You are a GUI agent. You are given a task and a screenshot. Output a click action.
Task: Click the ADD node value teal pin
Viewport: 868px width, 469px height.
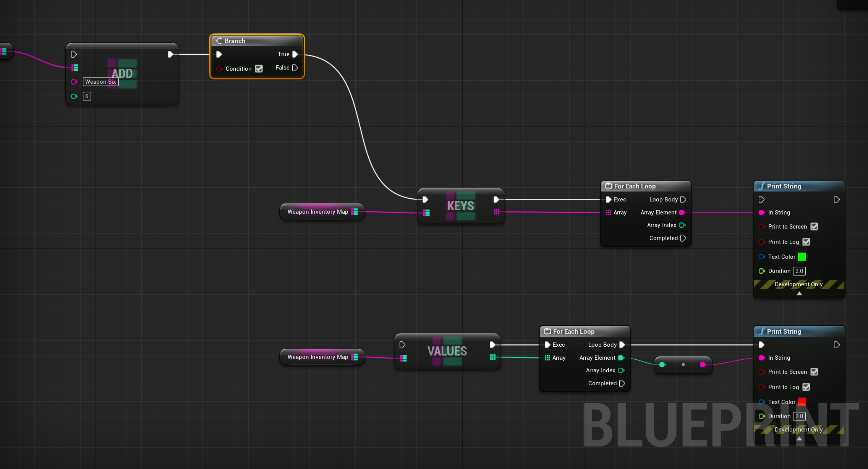pyautogui.click(x=74, y=96)
